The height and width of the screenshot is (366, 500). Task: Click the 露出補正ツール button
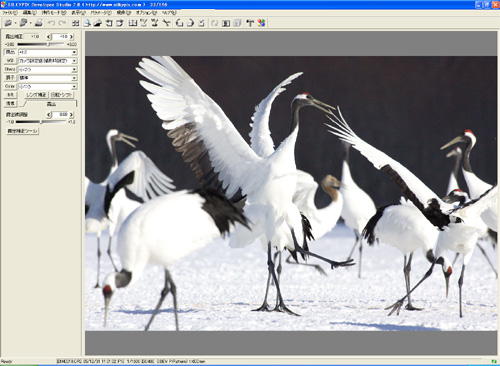click(23, 131)
